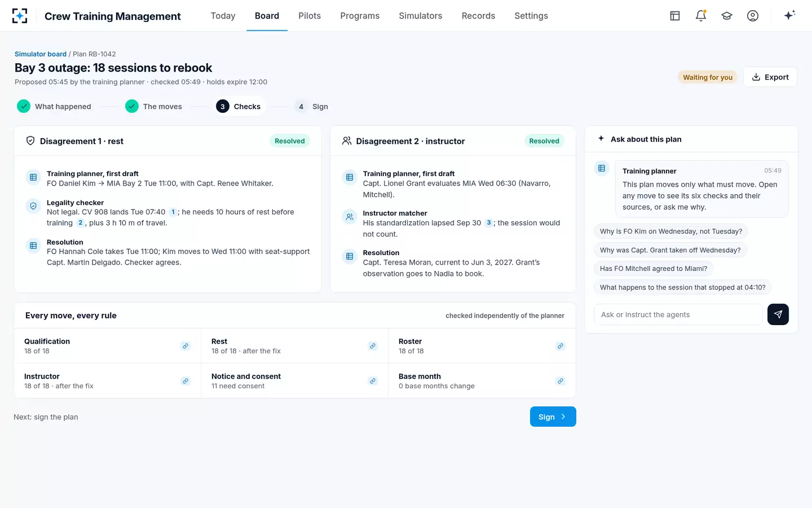Image resolution: width=812 pixels, height=508 pixels.
Task: Open the user account profile icon
Action: (753, 16)
